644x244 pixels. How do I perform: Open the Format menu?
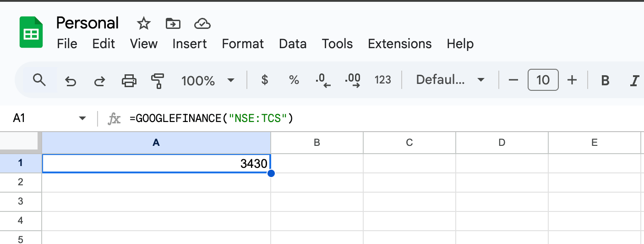coord(243,44)
